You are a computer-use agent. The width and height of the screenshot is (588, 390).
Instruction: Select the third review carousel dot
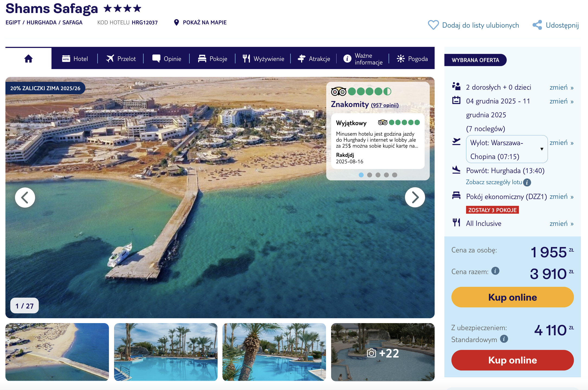tap(378, 175)
